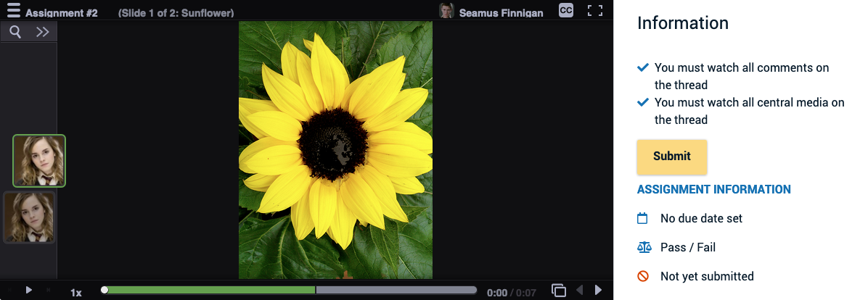Viewport: 868px width, 300px height.
Task: Seek within the grey comment segment
Action: (396, 290)
